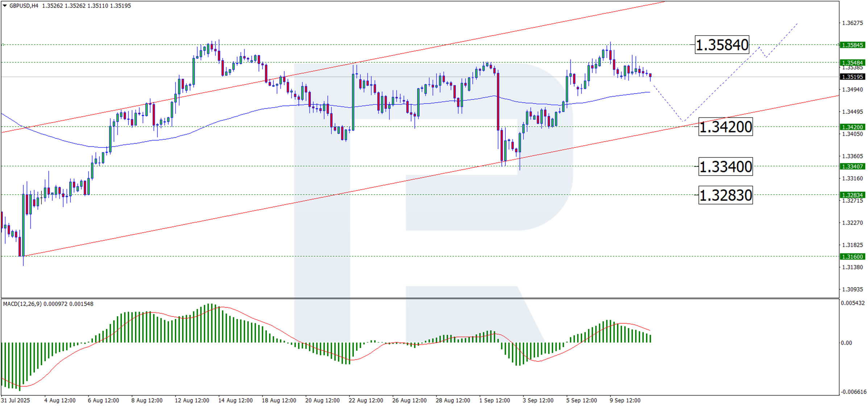Click the green 1.35484 price axis tag
This screenshot has width=868, height=406.
pos(852,63)
